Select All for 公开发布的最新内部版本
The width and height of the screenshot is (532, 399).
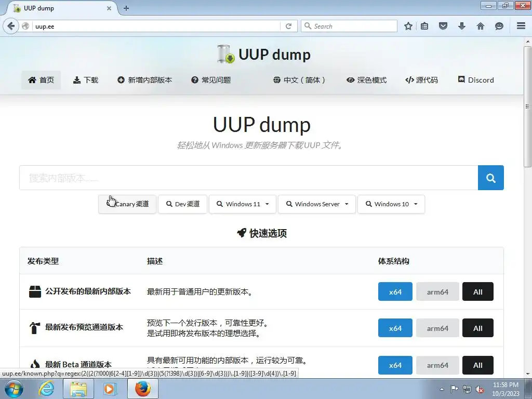(x=478, y=291)
